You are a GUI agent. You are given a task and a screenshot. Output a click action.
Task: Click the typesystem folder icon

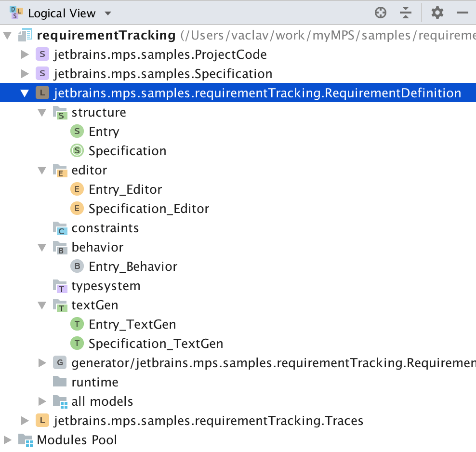pos(60,286)
